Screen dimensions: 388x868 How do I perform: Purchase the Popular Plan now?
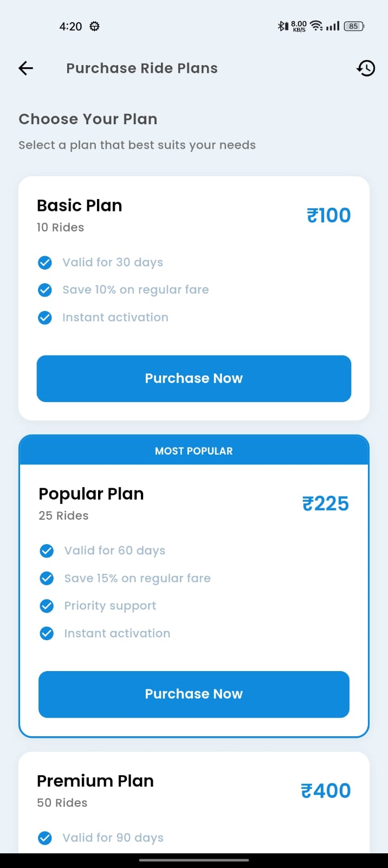coord(193,694)
